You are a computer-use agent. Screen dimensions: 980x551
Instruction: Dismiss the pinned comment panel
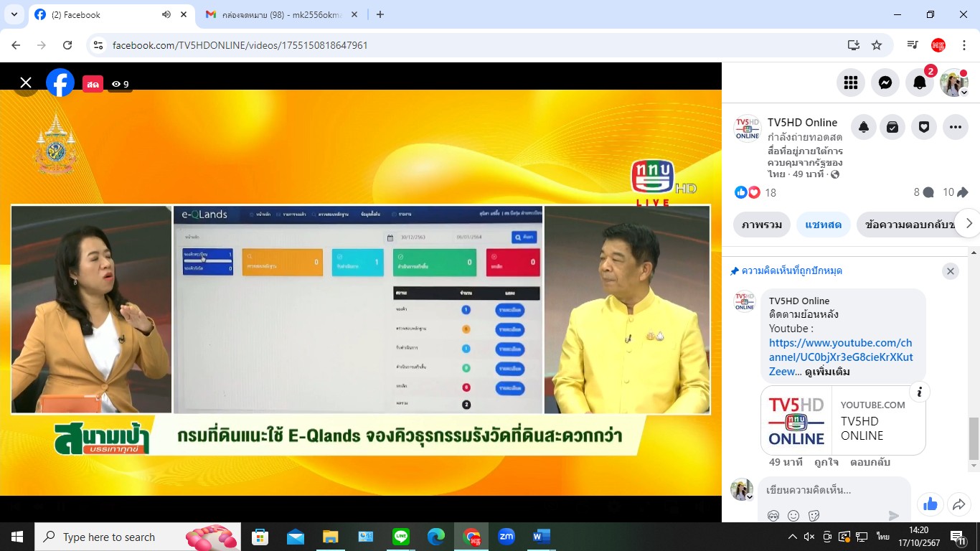point(950,271)
